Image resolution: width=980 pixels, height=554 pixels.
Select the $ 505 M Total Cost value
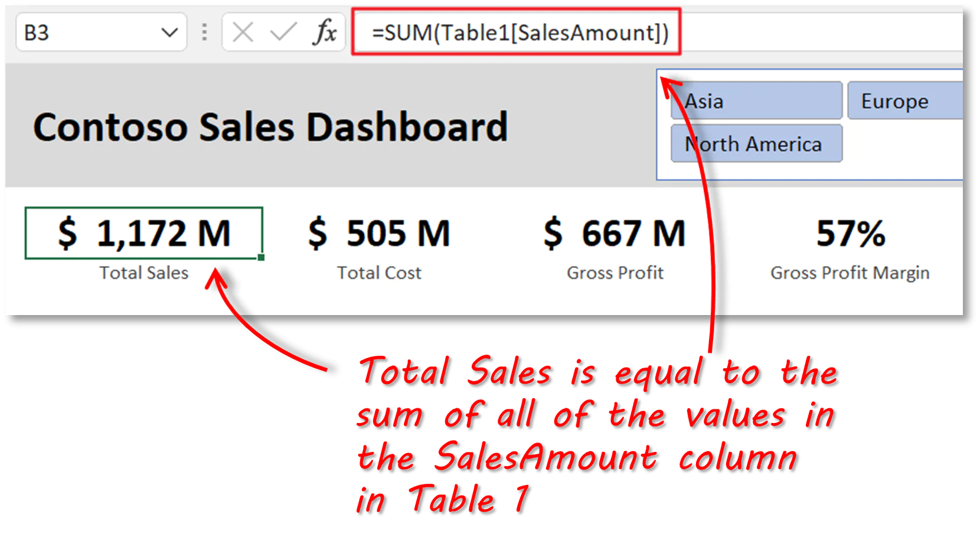tap(379, 233)
